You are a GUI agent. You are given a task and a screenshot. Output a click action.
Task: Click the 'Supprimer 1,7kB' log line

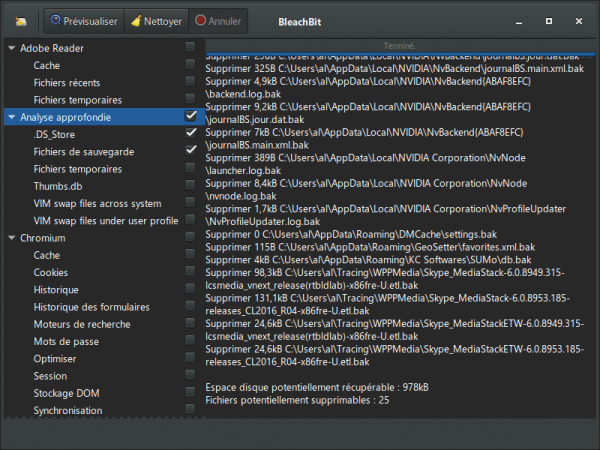386,215
